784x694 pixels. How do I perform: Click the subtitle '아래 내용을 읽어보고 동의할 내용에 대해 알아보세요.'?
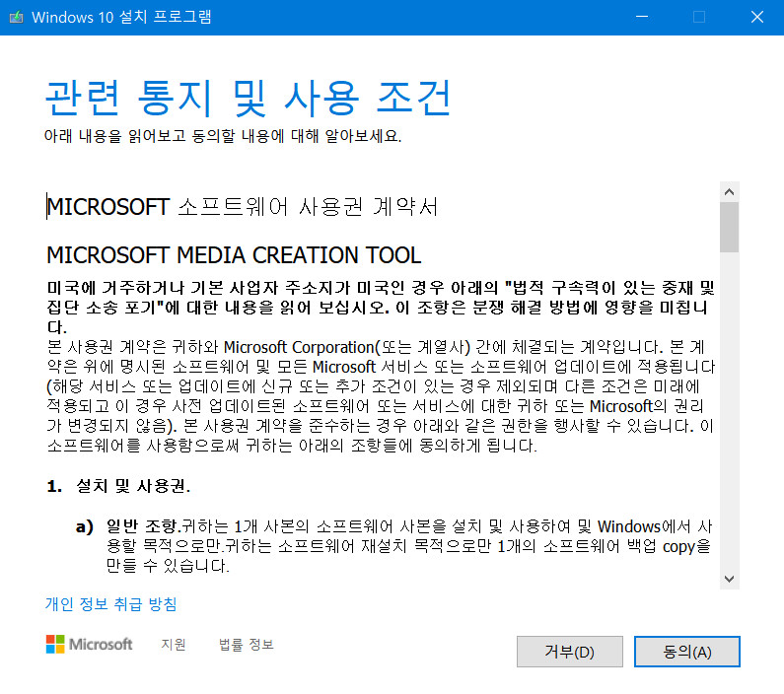click(223, 136)
